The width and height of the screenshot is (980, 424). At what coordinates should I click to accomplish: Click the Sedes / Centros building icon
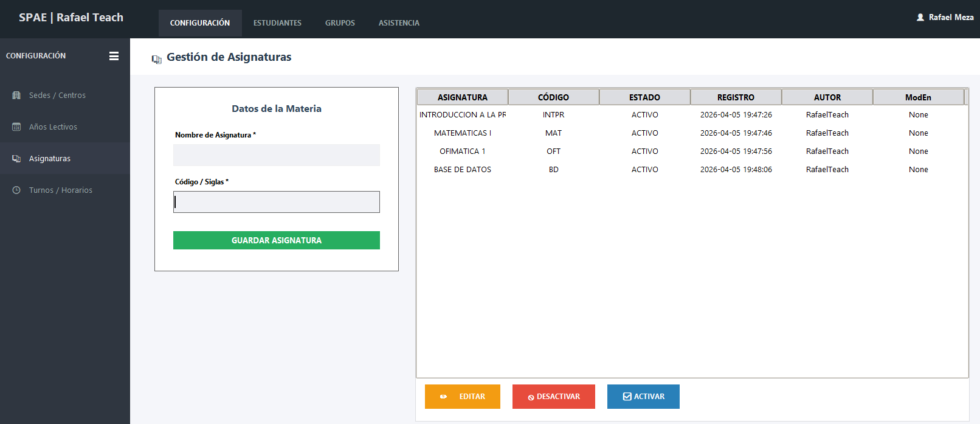[16, 96]
